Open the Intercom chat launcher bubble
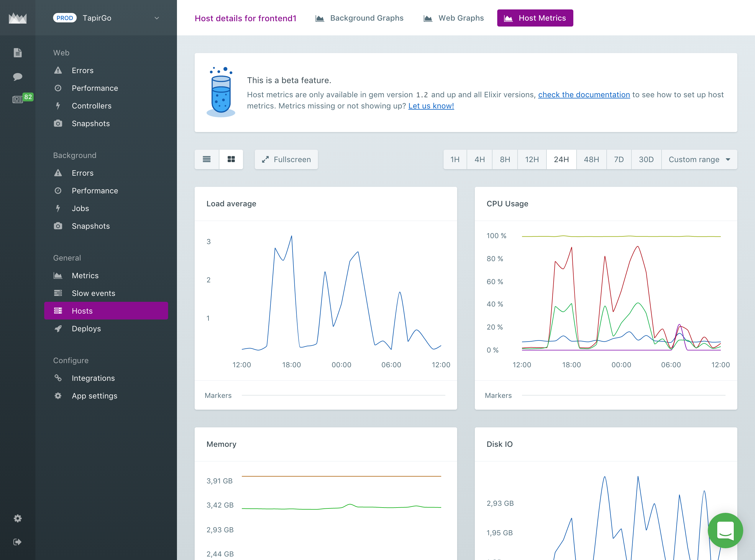 (x=725, y=530)
